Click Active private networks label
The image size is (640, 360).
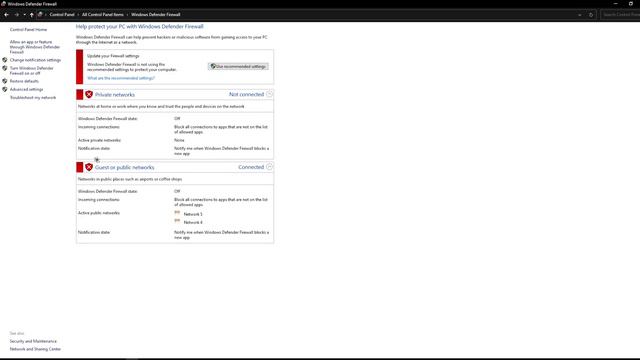pyautogui.click(x=100, y=140)
